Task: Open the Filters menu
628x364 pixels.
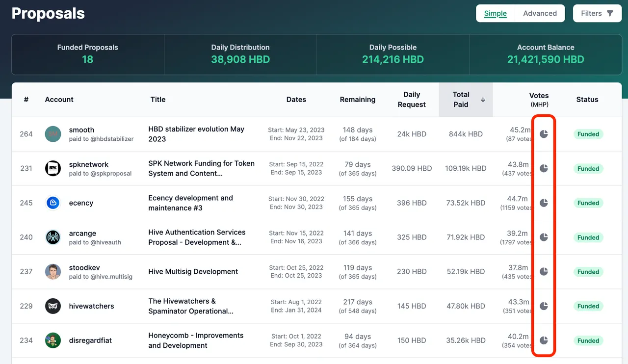Action: click(597, 13)
